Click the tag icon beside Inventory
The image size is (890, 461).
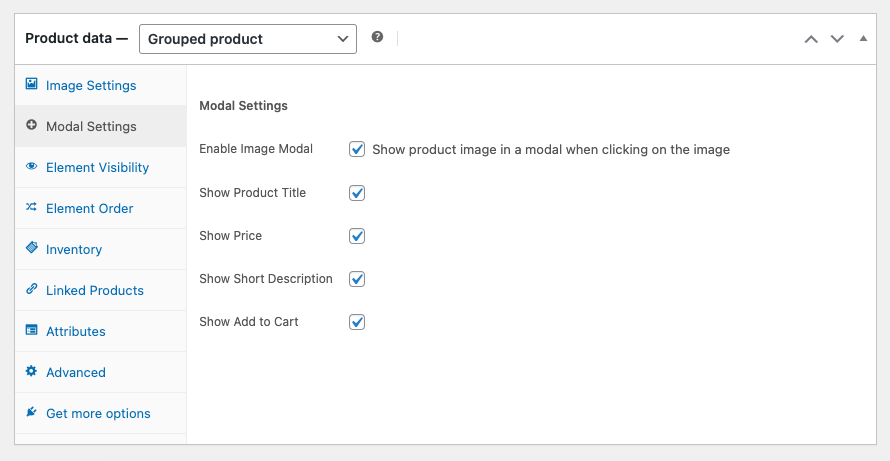pos(31,248)
